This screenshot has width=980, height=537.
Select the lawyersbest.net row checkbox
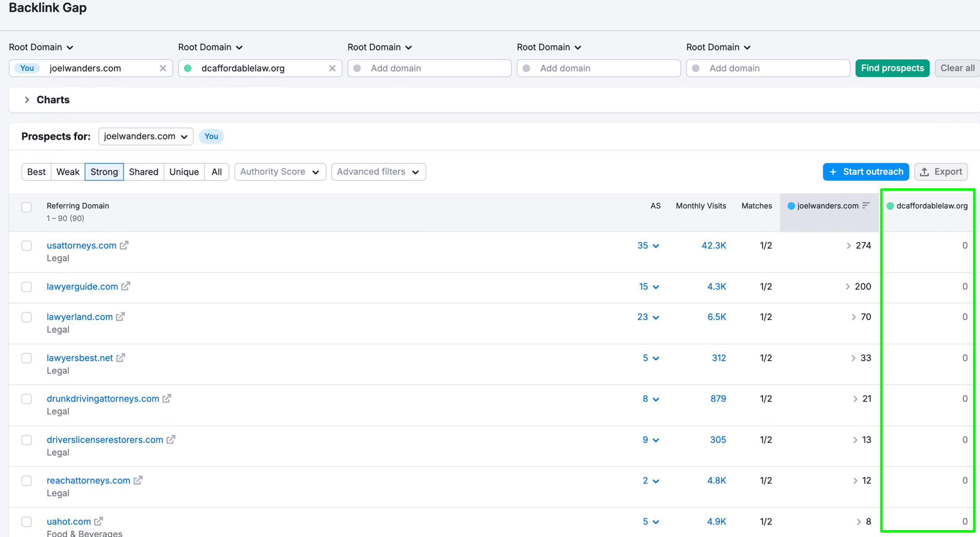click(x=26, y=358)
